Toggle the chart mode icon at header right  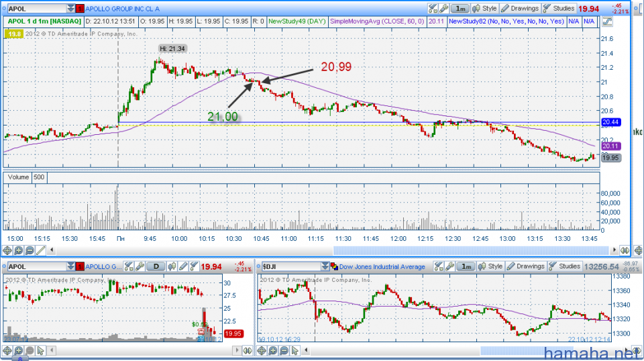pyautogui.click(x=607, y=21)
